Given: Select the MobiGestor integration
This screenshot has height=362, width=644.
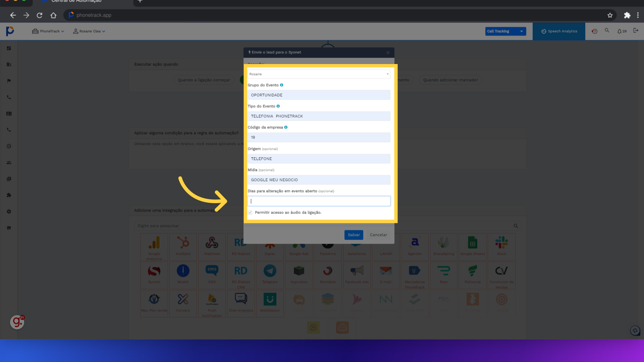Looking at the screenshot, I should (x=270, y=304).
